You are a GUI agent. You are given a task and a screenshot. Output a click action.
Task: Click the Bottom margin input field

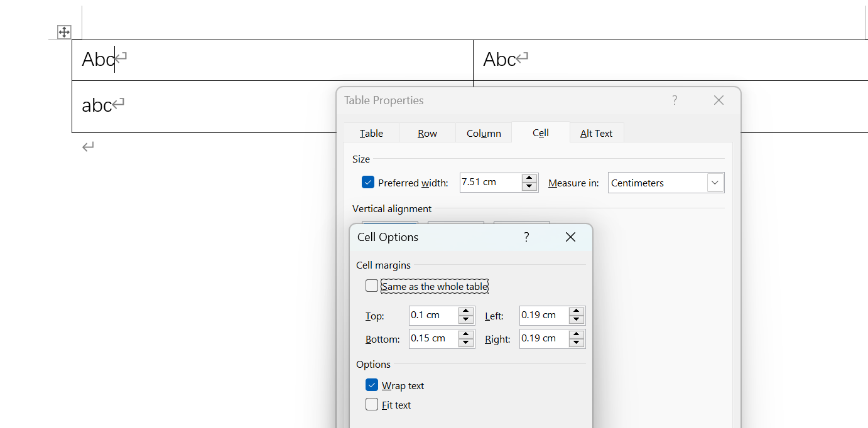click(433, 338)
